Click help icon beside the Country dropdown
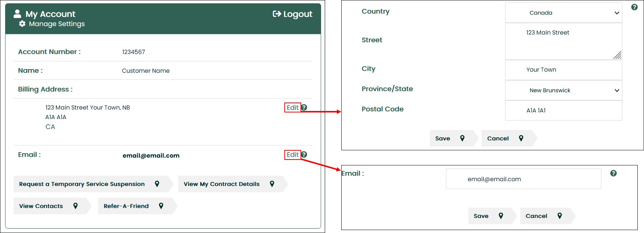Image resolution: width=644 pixels, height=233 pixels. pyautogui.click(x=634, y=7)
